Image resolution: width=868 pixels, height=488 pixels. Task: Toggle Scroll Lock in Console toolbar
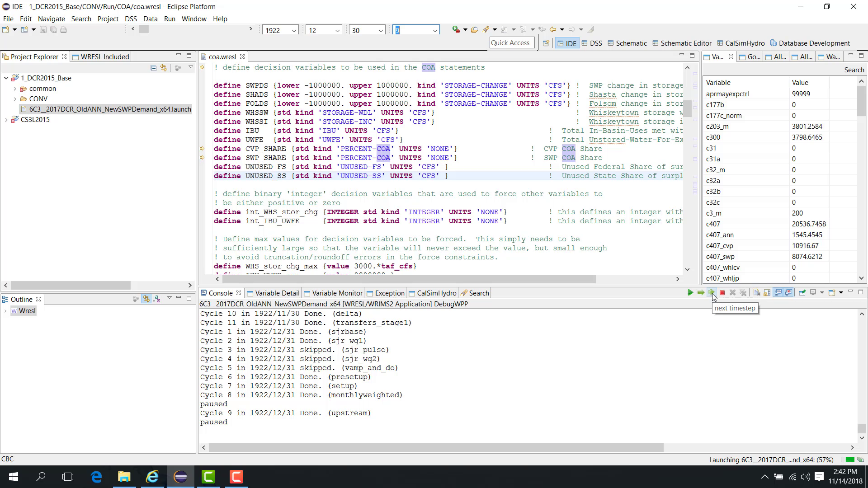coord(768,292)
